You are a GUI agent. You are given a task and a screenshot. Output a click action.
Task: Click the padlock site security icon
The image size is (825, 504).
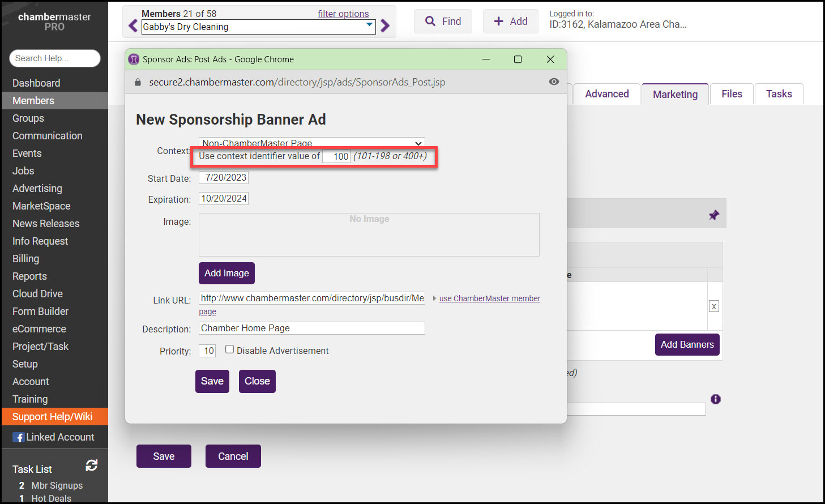tap(138, 82)
